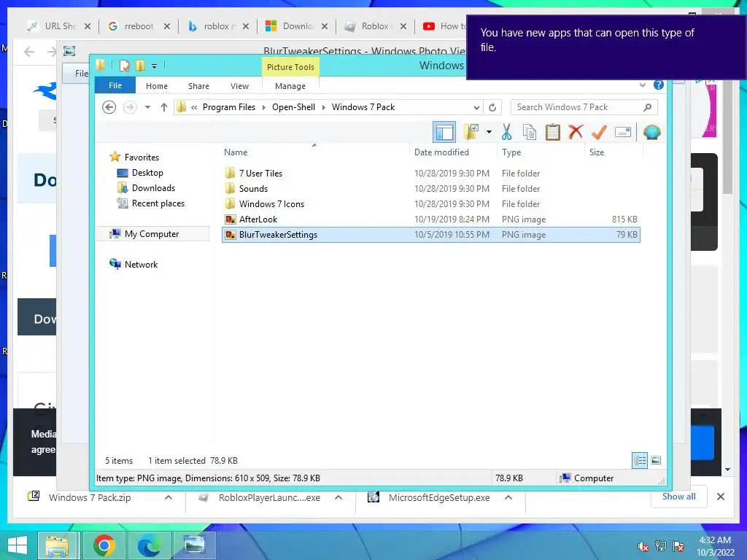Click Open-Shell in the breadcrumb
747x560 pixels.
293,107
